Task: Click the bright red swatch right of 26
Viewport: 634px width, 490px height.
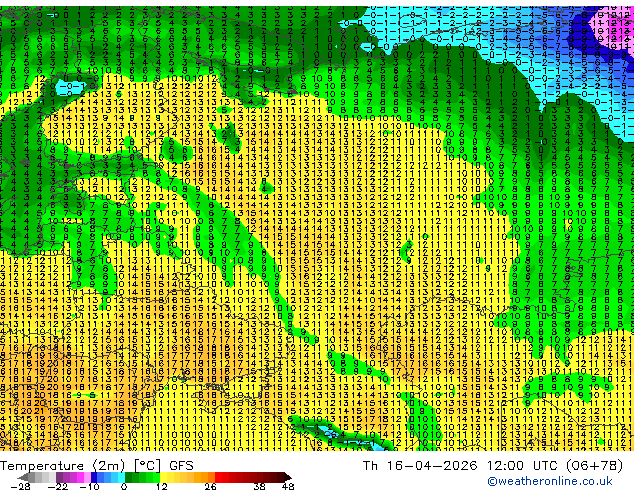Action: pyautogui.click(x=218, y=477)
